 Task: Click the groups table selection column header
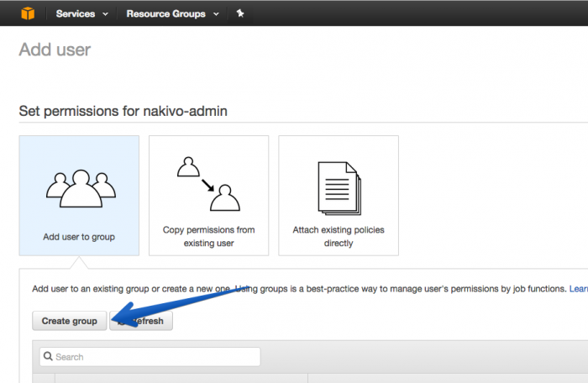pyautogui.click(x=44, y=378)
